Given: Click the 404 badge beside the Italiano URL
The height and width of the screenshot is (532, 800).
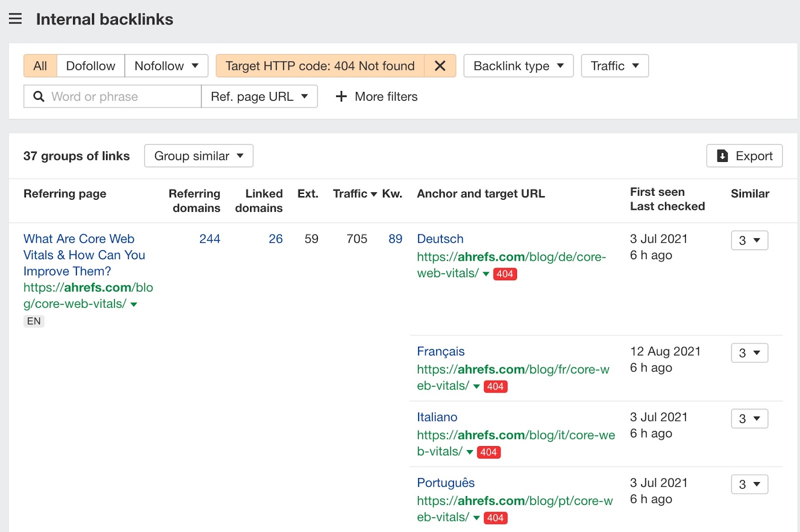Looking at the screenshot, I should (x=488, y=452).
